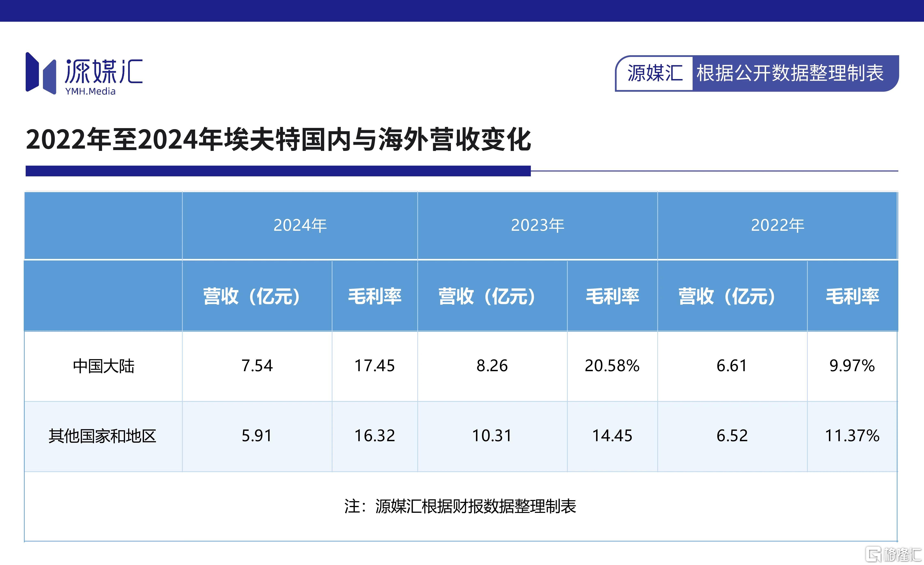Click the cell value 8.26
The width and height of the screenshot is (924, 565).
tap(492, 365)
